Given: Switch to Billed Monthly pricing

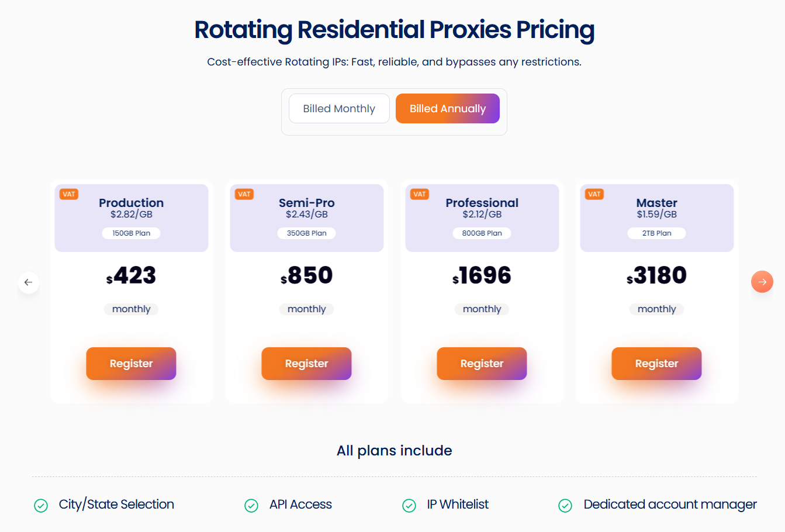Looking at the screenshot, I should coord(339,109).
